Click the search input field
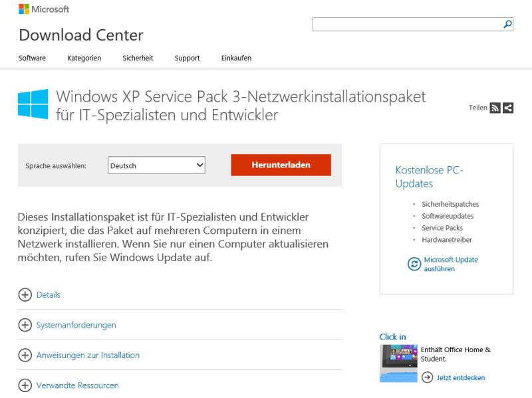Screen dimensions: 532x398 [407, 25]
